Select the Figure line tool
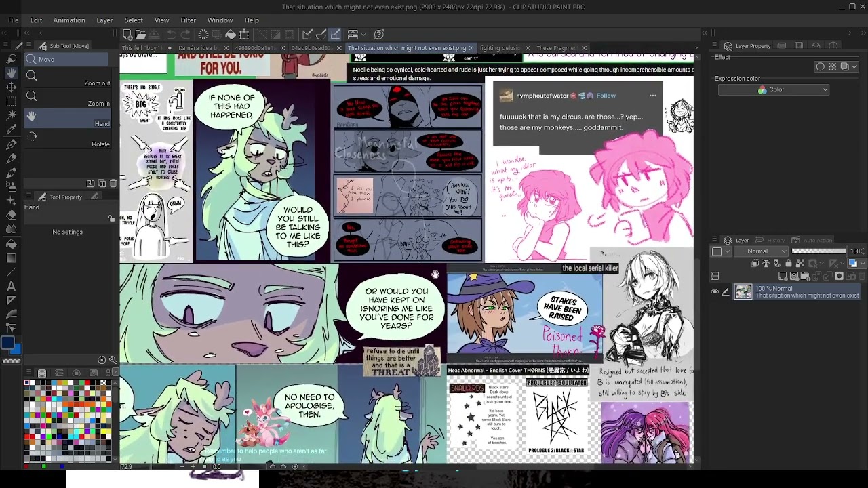Image resolution: width=868 pixels, height=488 pixels. (x=12, y=272)
